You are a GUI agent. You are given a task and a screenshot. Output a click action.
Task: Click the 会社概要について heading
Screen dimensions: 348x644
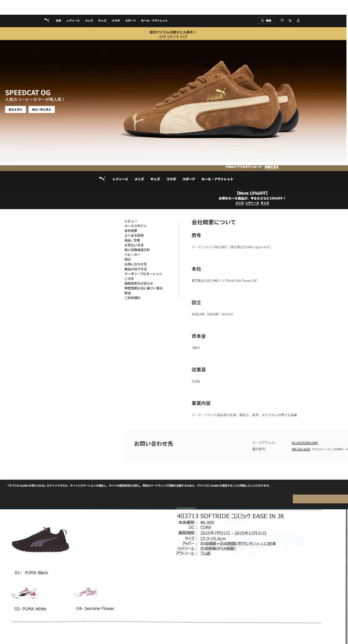213,222
